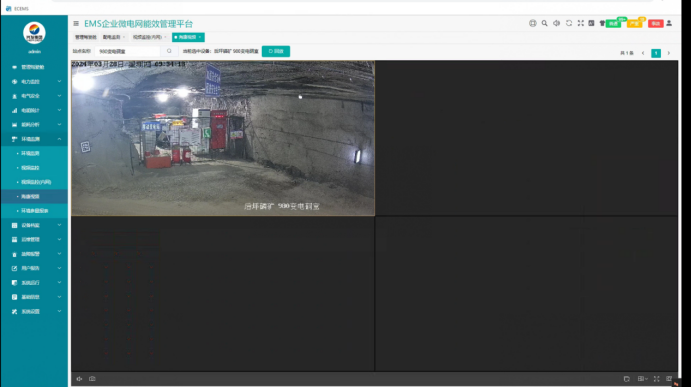This screenshot has width=691, height=387.
Task: Click the refresh arrows icon in header
Action: pos(569,23)
